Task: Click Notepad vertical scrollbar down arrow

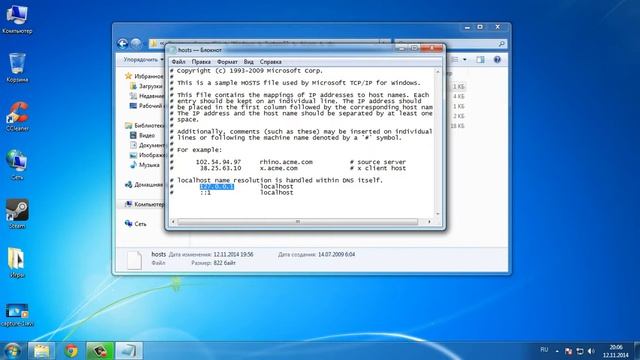Action: click(438, 214)
